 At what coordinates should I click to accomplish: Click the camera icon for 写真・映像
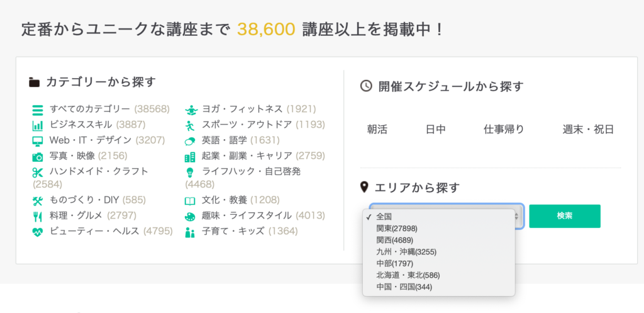point(37,157)
